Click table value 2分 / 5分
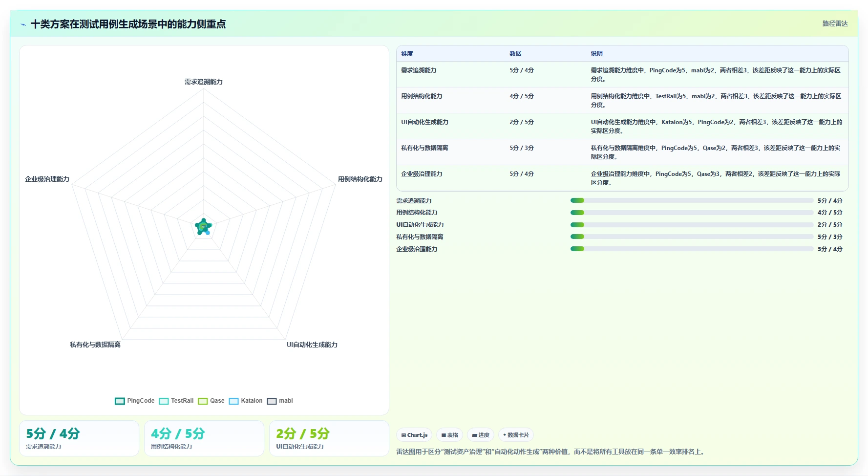The height and width of the screenshot is (476, 868). point(522,122)
